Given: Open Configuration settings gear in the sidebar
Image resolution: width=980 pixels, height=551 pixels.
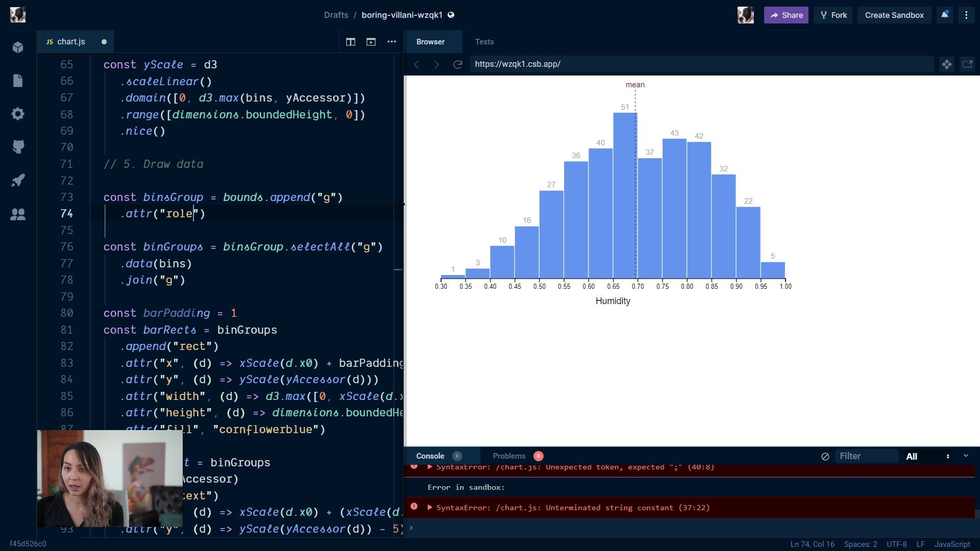Looking at the screenshot, I should click(18, 114).
